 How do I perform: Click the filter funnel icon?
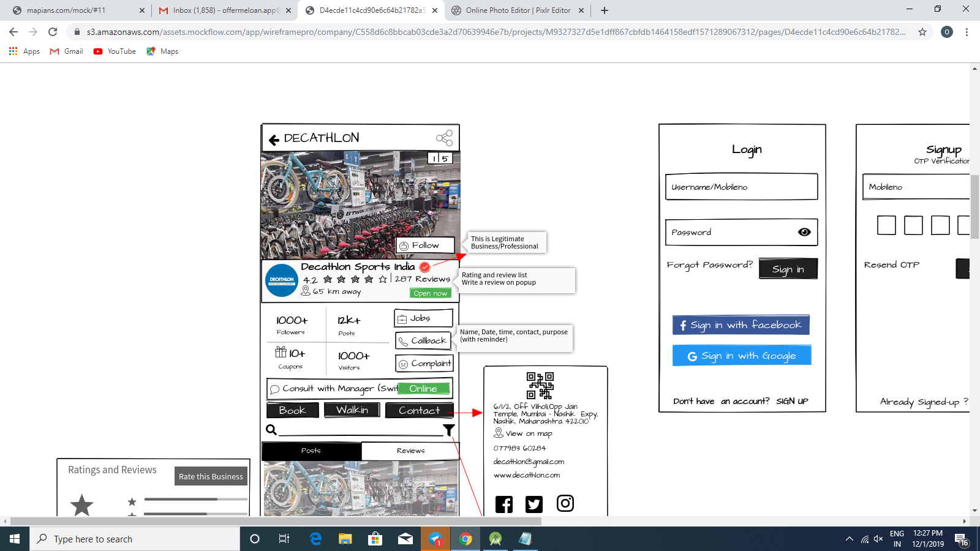pos(449,430)
